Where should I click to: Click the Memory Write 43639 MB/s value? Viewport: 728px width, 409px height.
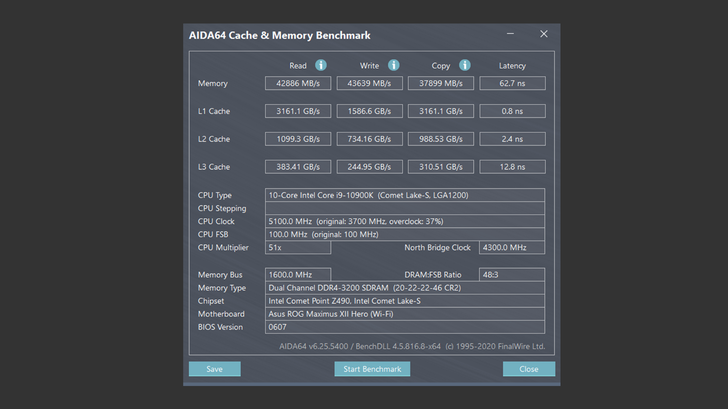pyautogui.click(x=369, y=84)
